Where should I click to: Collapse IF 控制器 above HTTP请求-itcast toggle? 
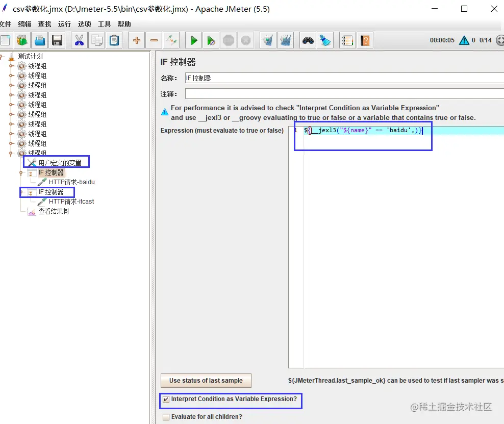[21, 192]
